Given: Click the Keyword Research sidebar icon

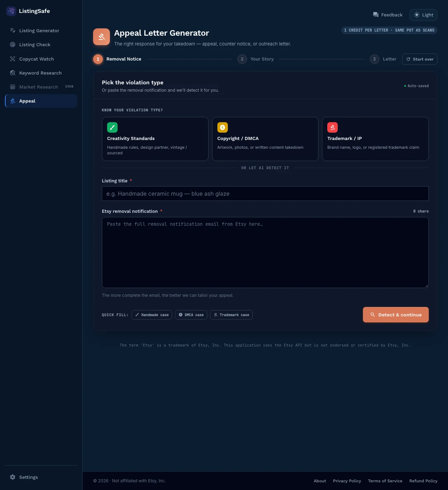Looking at the screenshot, I should [x=13, y=73].
